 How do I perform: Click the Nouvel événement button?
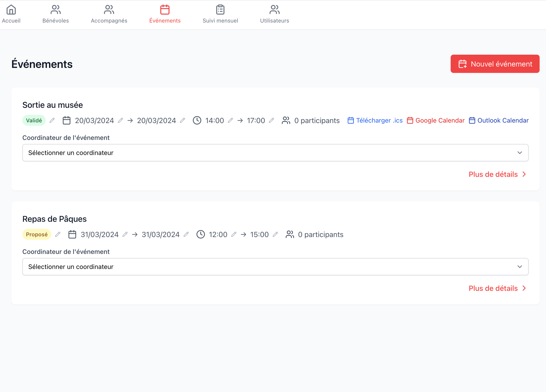(x=495, y=64)
